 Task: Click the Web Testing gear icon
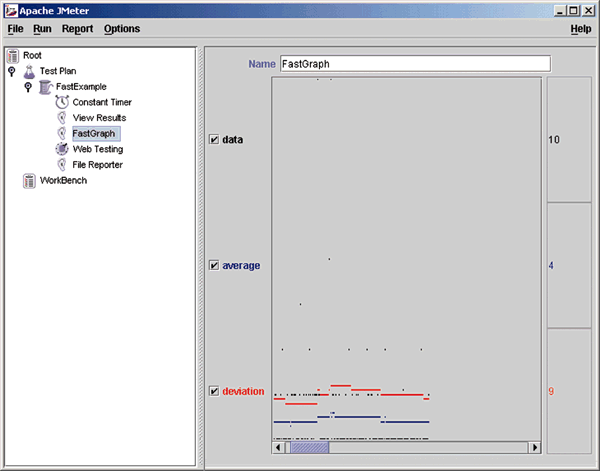[62, 149]
